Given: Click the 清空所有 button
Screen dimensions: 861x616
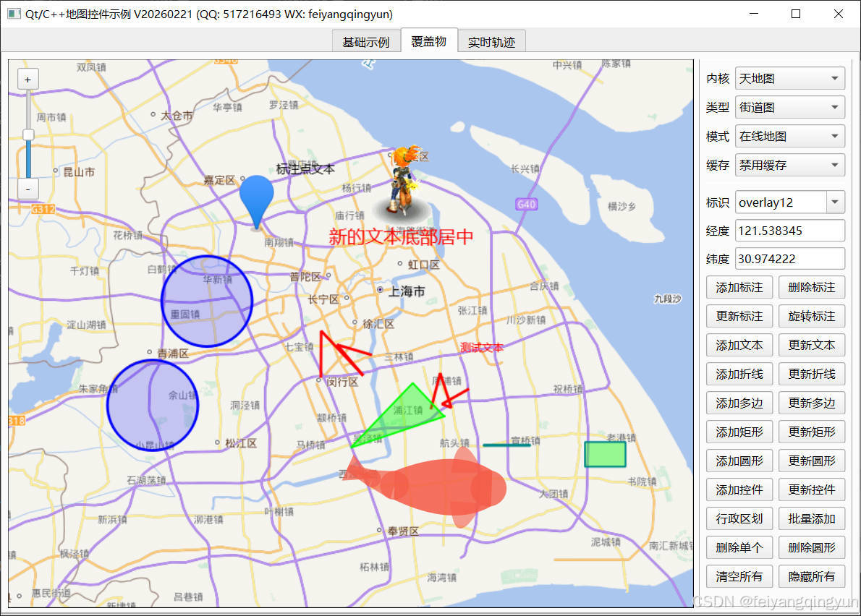Looking at the screenshot, I should pos(739,576).
